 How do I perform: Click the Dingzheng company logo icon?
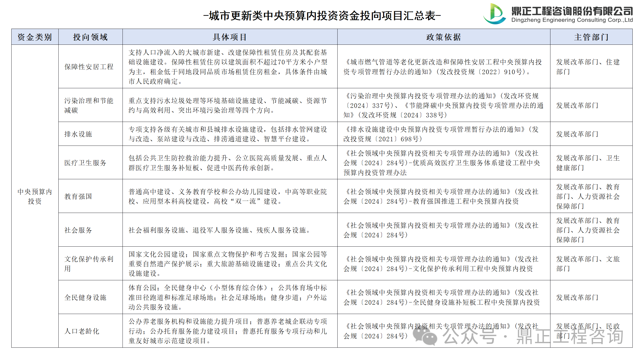pyautogui.click(x=495, y=14)
